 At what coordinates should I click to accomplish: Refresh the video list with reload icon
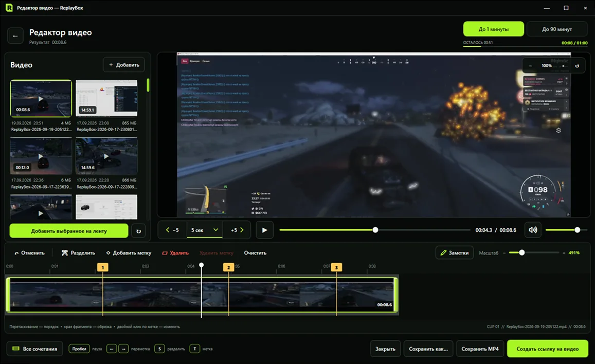pyautogui.click(x=138, y=231)
